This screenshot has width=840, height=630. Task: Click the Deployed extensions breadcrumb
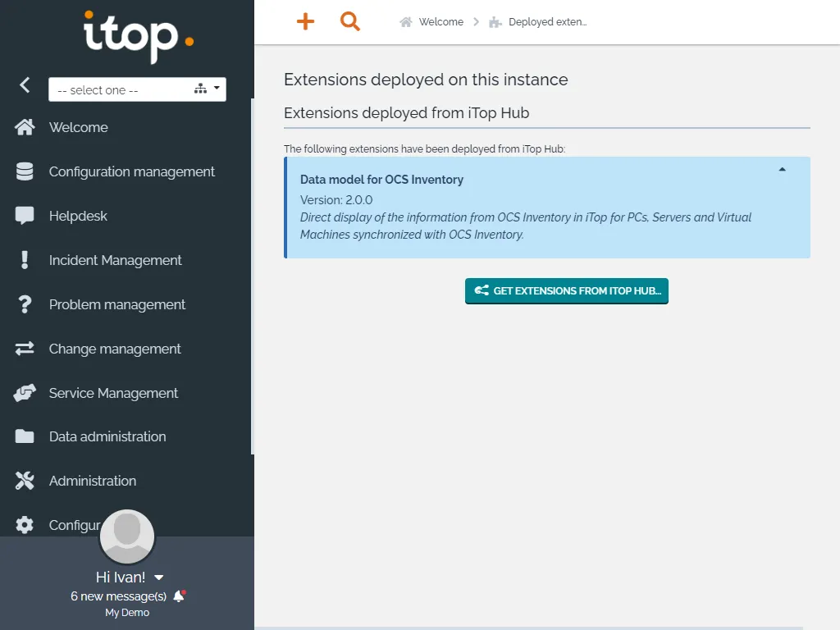[547, 22]
